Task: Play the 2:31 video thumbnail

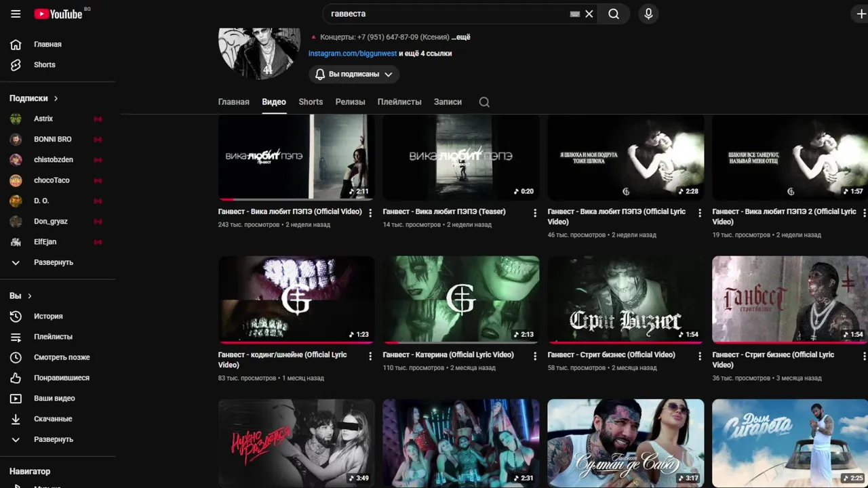Action: (x=461, y=443)
